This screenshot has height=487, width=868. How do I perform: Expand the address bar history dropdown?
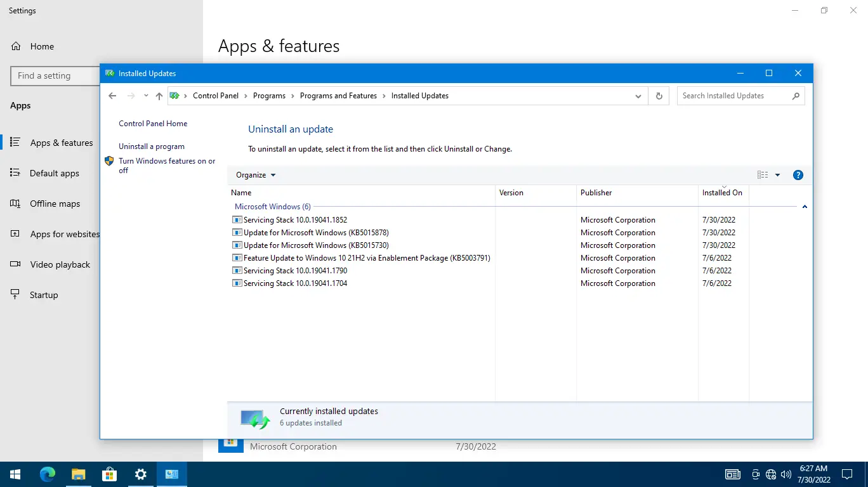coord(638,96)
